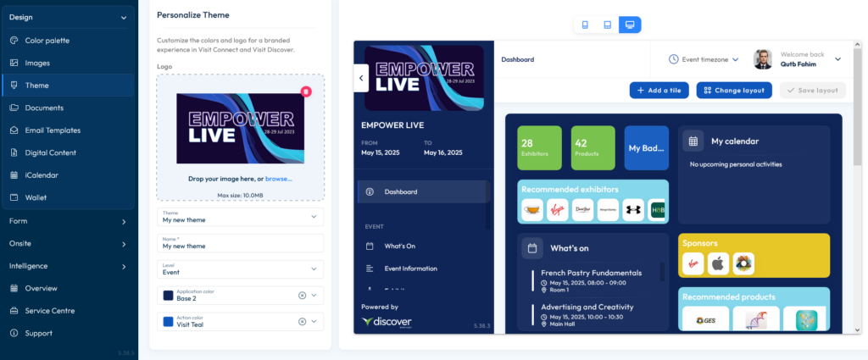Click the Theme brush icon
The height and width of the screenshot is (360, 868).
[x=14, y=86]
